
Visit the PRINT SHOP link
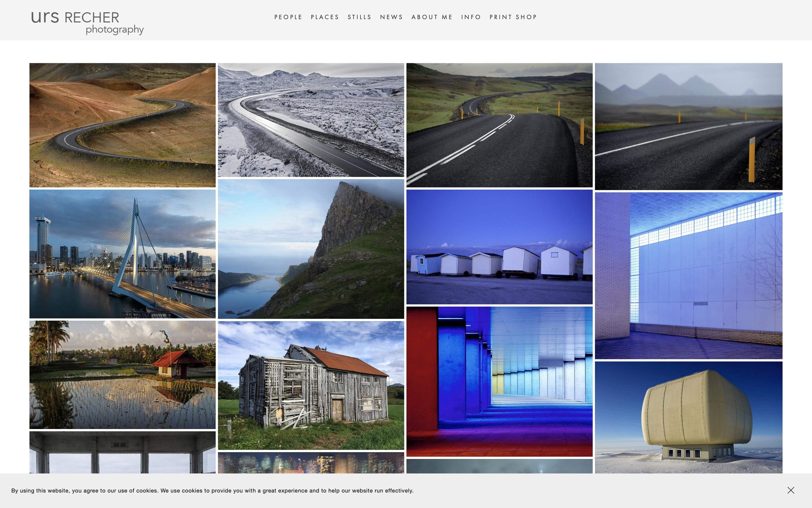(x=513, y=17)
